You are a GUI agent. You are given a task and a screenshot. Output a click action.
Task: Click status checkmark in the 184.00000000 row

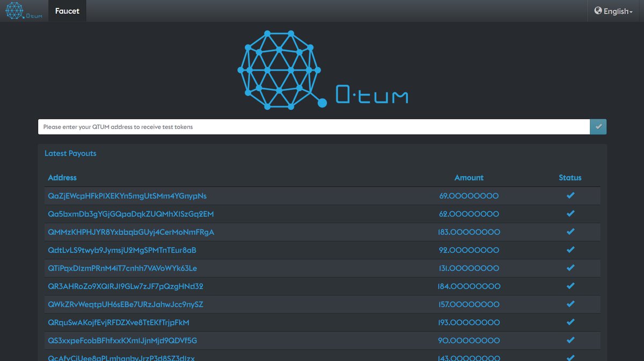coord(570,286)
